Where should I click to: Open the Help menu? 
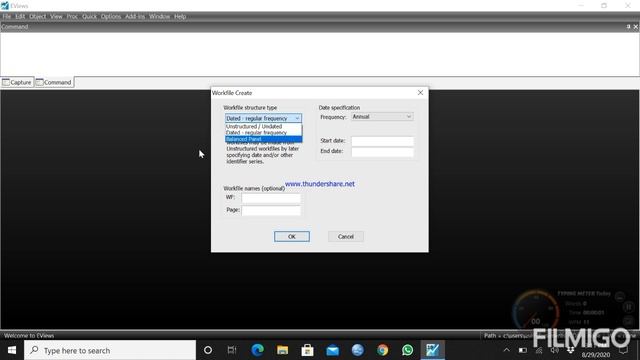tap(180, 16)
